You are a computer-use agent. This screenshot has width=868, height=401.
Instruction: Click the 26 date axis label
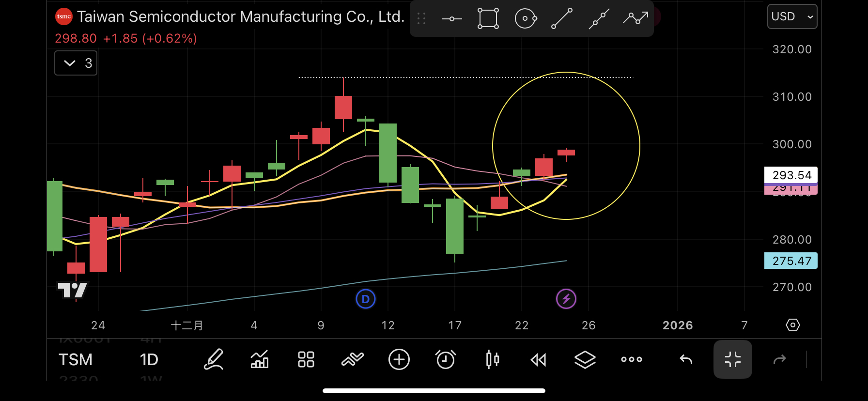coord(589,325)
